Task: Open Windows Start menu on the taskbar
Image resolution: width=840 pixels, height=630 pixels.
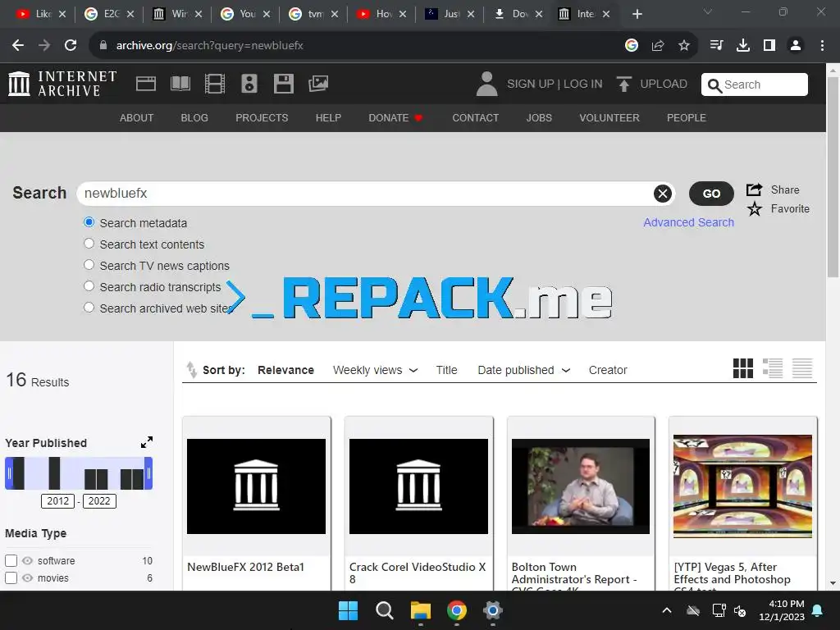Action: [348, 610]
